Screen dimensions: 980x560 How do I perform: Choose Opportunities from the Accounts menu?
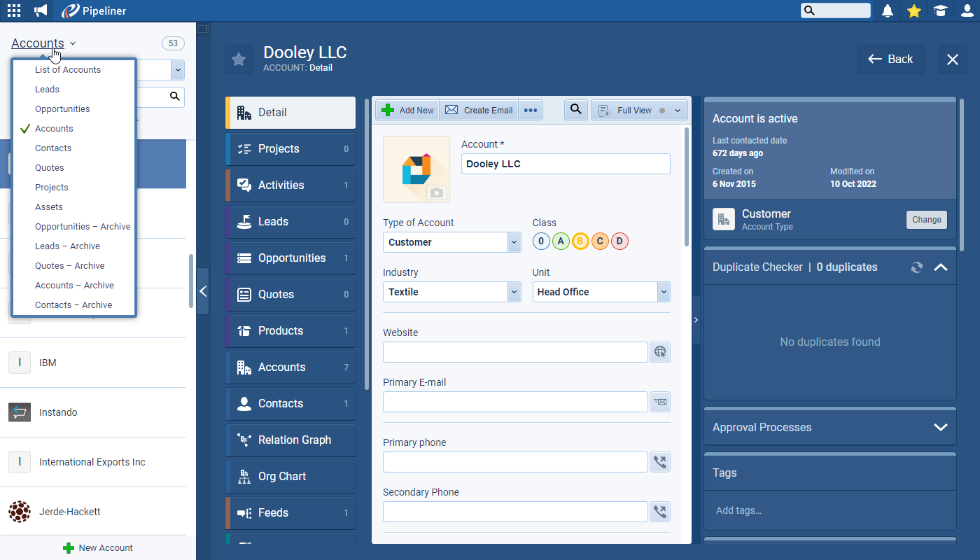62,109
